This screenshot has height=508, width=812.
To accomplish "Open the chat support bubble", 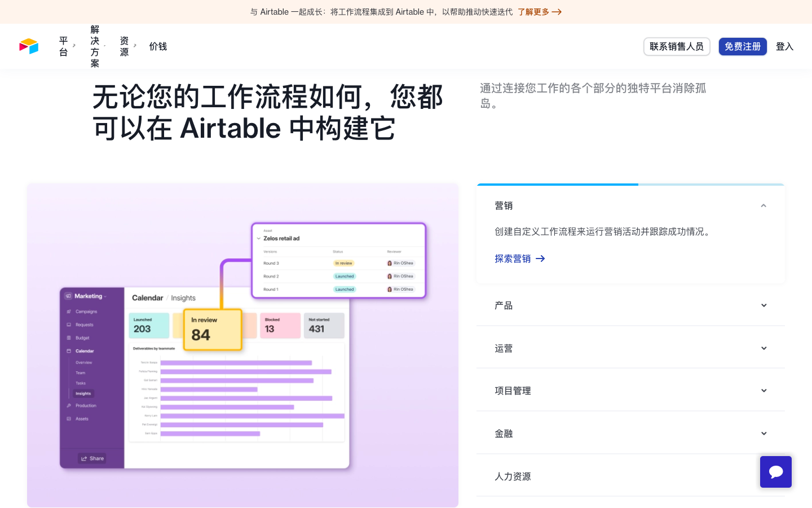I will [x=776, y=472].
